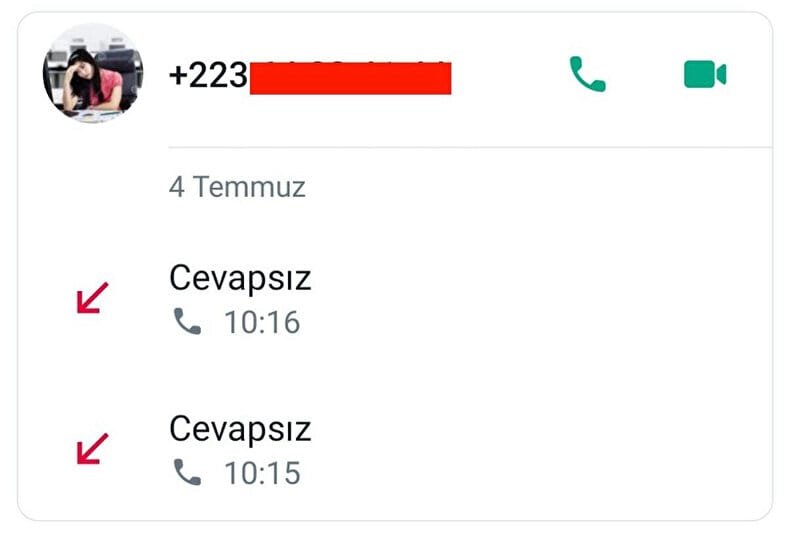Click the red missed-call arrow beside 10:16

[x=92, y=298]
